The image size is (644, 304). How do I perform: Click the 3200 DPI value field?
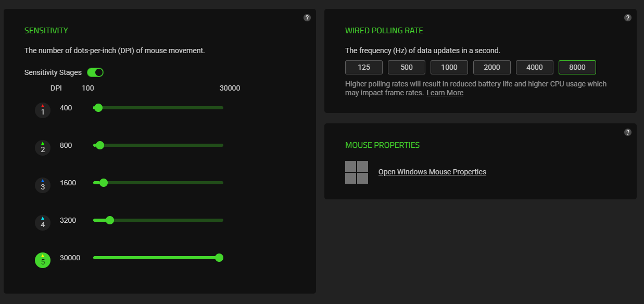[68, 220]
